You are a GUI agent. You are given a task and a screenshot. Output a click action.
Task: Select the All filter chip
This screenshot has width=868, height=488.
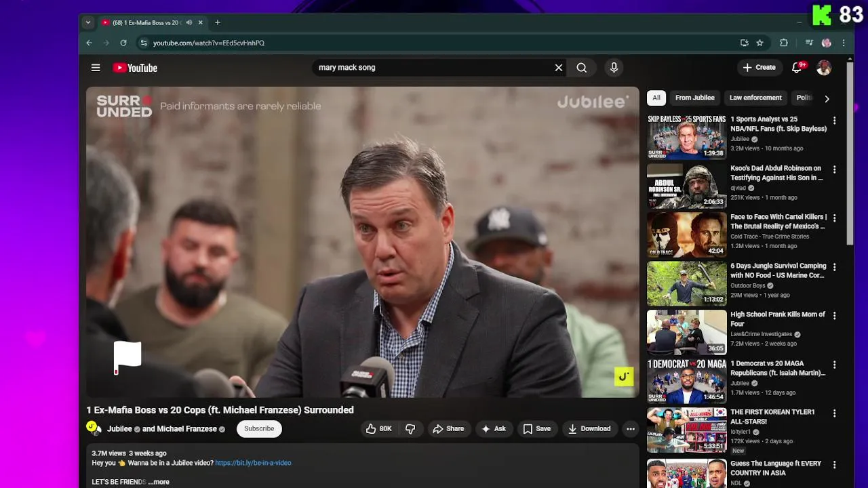point(656,98)
